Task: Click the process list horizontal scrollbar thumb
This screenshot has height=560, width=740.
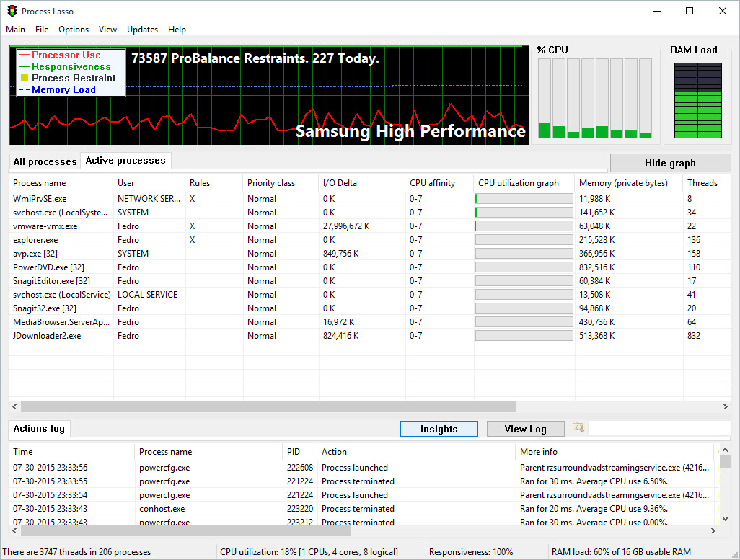Action: pyautogui.click(x=268, y=406)
